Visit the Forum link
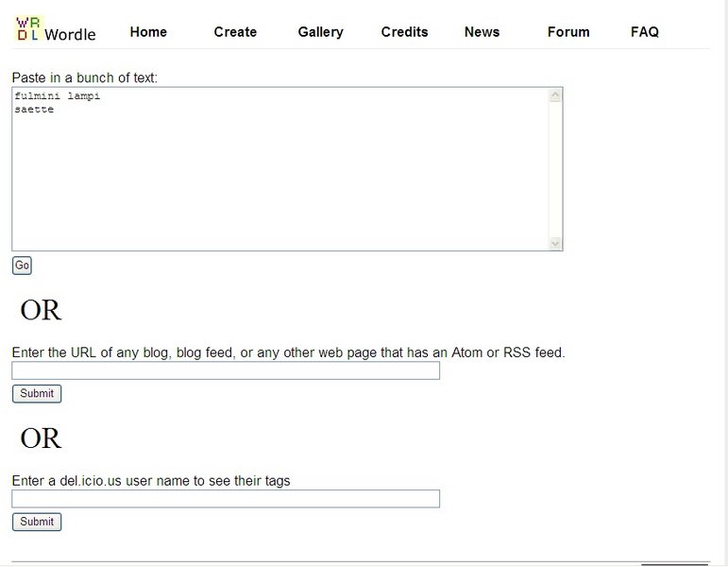 pyautogui.click(x=568, y=32)
